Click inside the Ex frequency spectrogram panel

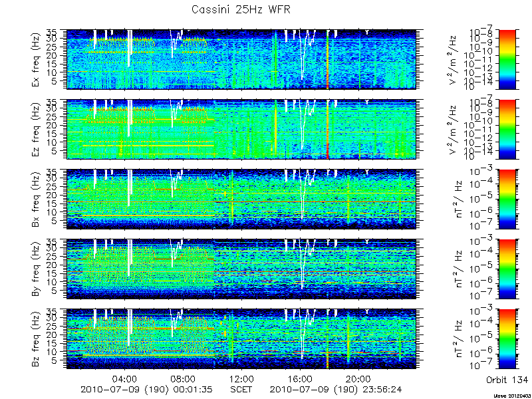pos(241,59)
